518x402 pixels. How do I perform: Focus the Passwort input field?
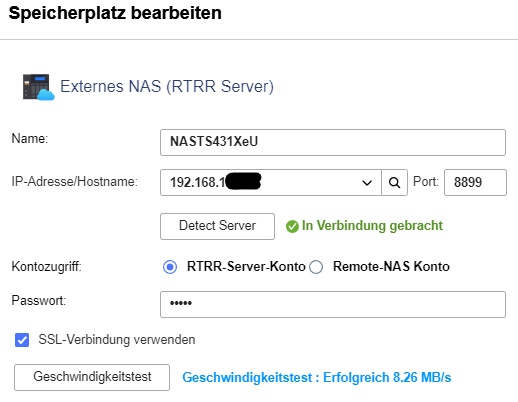click(x=333, y=304)
